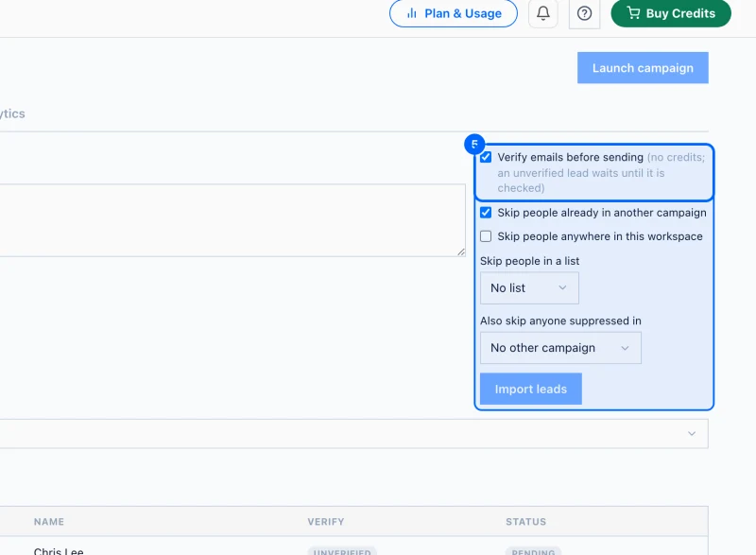
Task: Click the Buy Credits button
Action: 671,13
